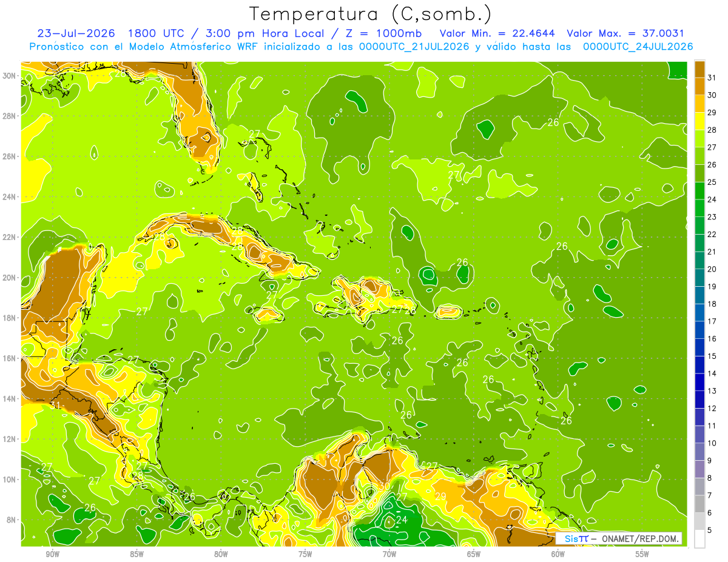Click the '31' label on the color scale
The height and width of the screenshot is (562, 728).
pos(713,78)
